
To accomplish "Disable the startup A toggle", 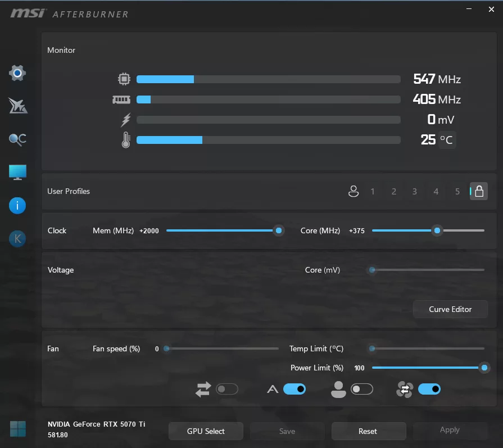I will (x=294, y=389).
